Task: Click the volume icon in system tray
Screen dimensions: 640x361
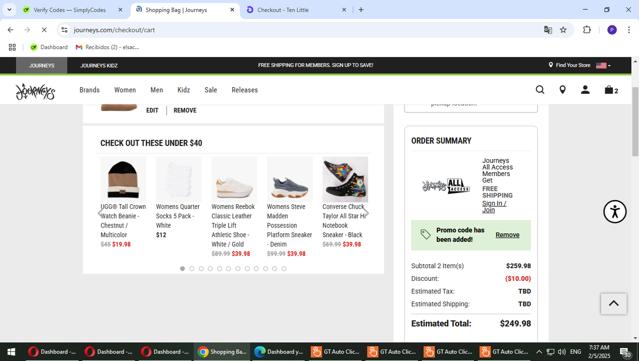Action: click(562, 352)
